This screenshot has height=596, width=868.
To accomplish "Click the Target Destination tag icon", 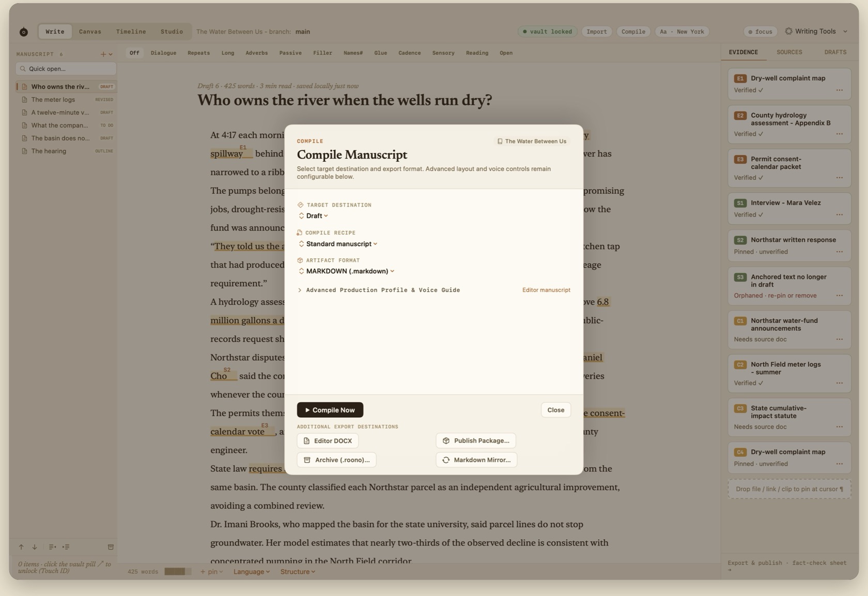I will coord(300,205).
